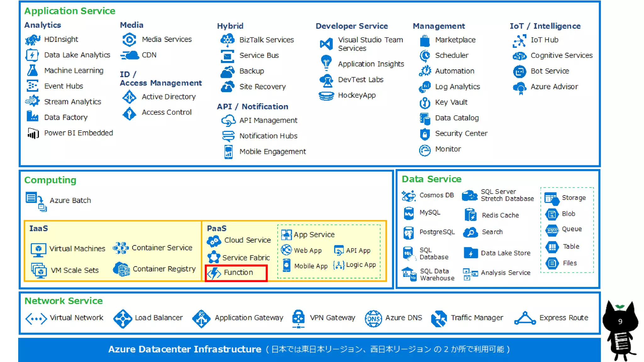Click the Load Balancer icon
This screenshot has width=644, height=362.
pos(122,319)
